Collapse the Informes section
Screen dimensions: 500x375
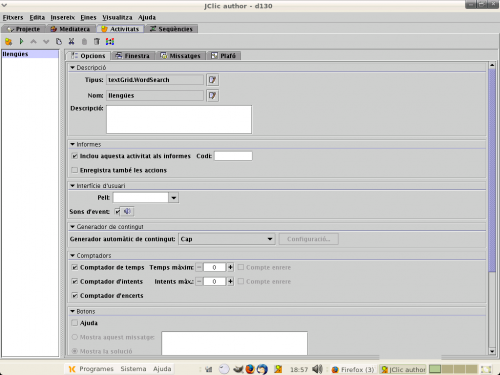[x=72, y=144]
